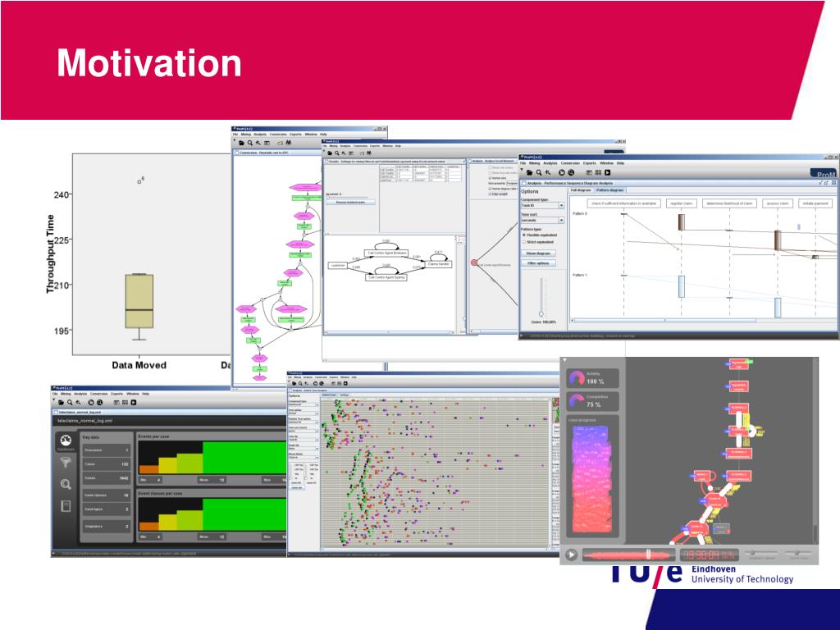Click first round icon in log dashboard toolbar
This screenshot has height=630, width=840.
click(x=91, y=402)
